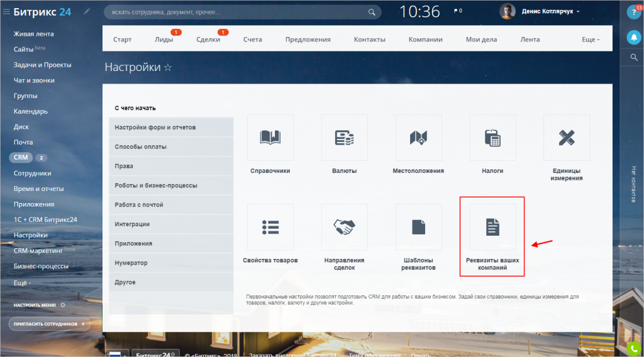Open Чат и звонки in sidebar

[x=34, y=80]
